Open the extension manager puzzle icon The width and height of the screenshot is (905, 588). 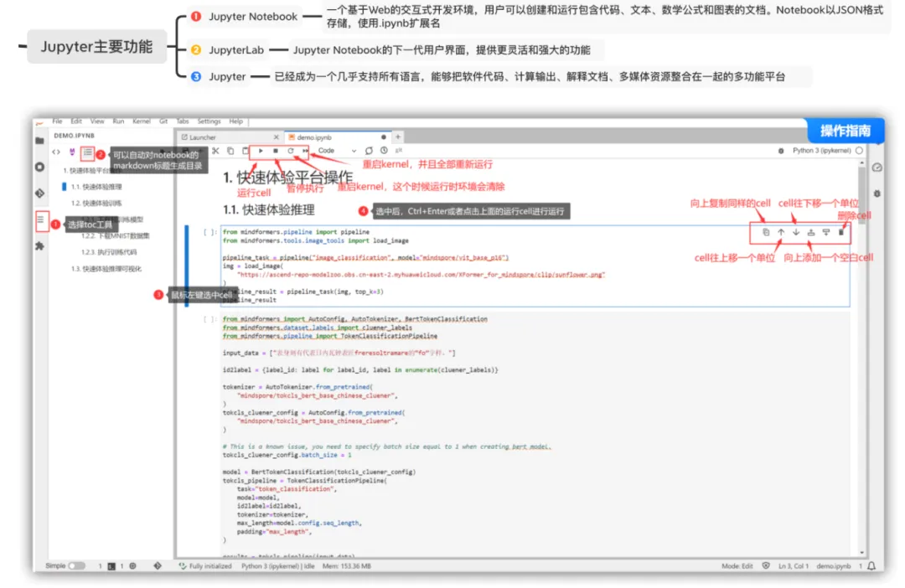click(39, 246)
